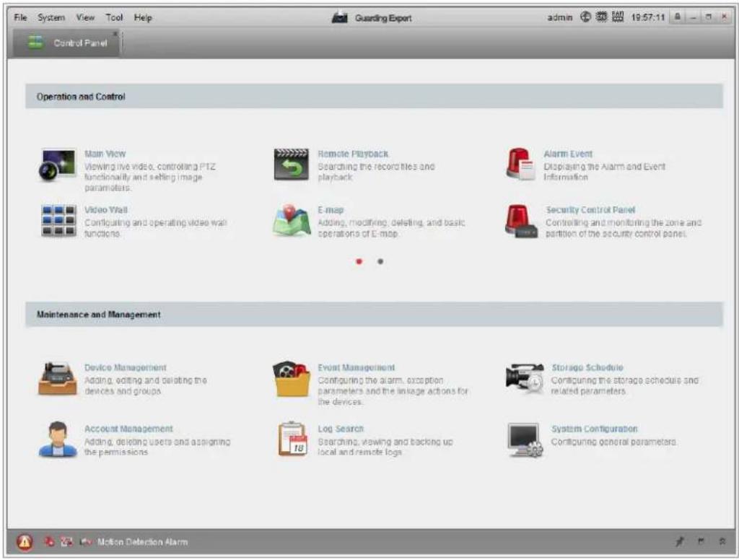Launch the E-map map icon
The height and width of the screenshot is (560, 739).
click(292, 220)
